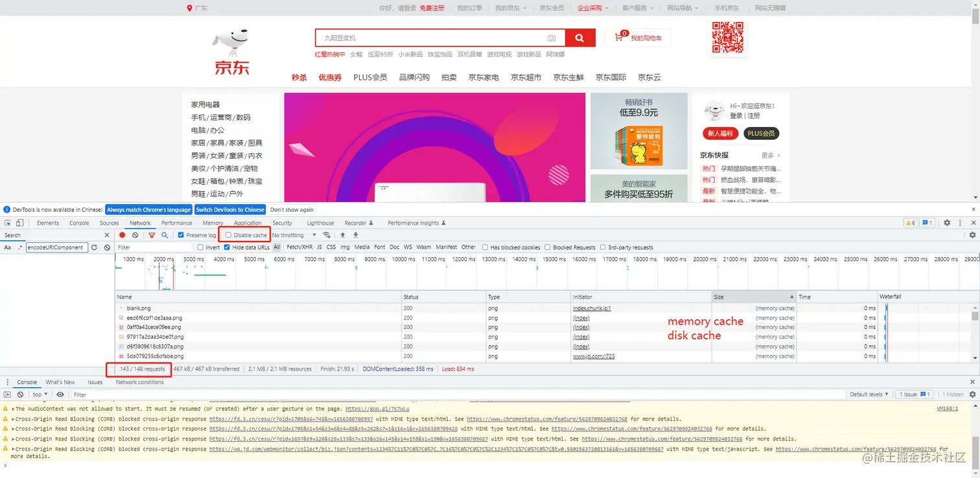Open the console top context dropdown
The width and height of the screenshot is (980, 478).
40,394
